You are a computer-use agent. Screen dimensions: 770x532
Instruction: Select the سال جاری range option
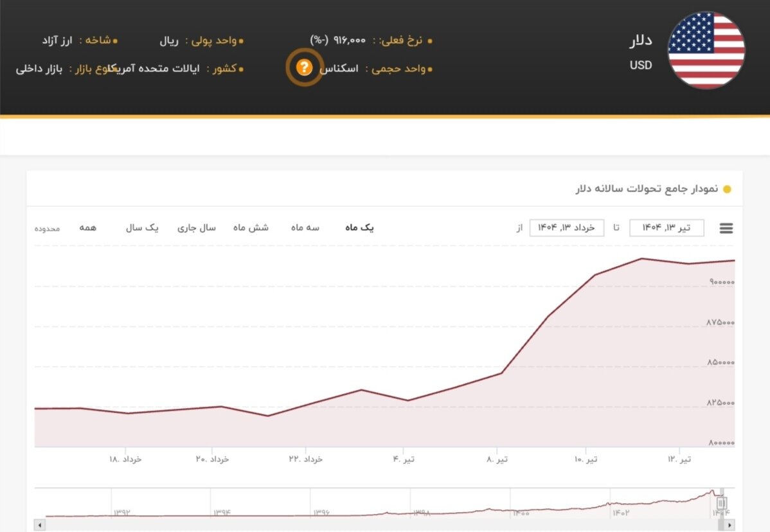(197, 227)
